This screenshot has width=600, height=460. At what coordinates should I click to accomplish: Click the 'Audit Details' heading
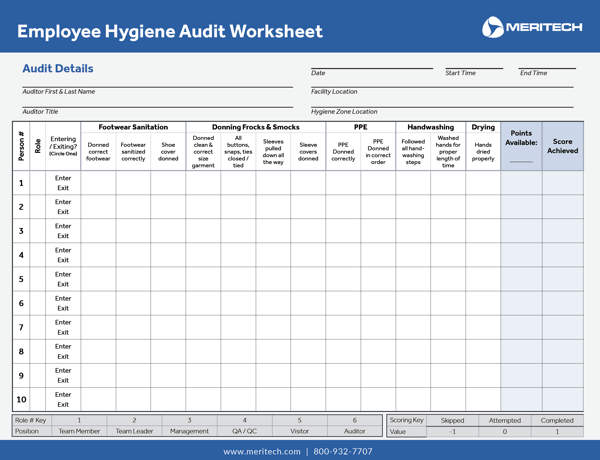point(58,69)
